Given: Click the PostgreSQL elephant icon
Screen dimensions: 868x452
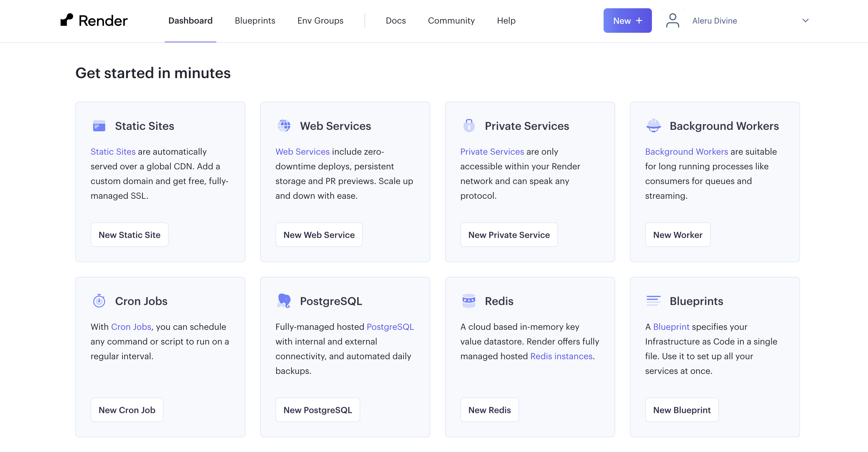Looking at the screenshot, I should point(284,301).
